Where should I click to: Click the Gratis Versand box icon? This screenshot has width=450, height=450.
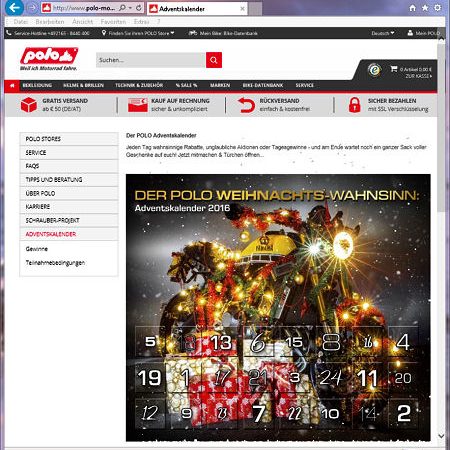[29, 105]
